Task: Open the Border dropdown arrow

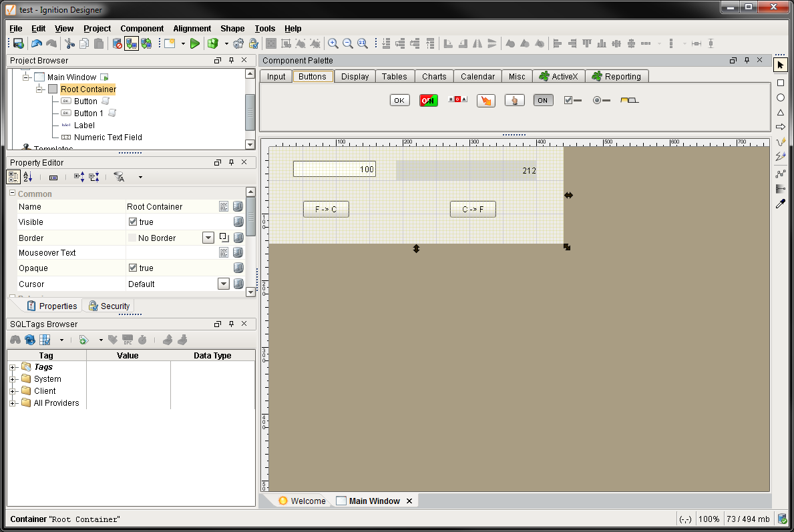Action: (208, 238)
